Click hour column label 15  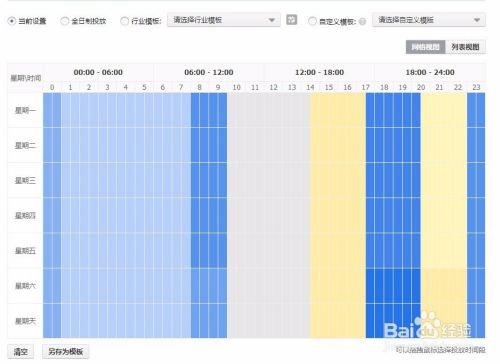(329, 87)
